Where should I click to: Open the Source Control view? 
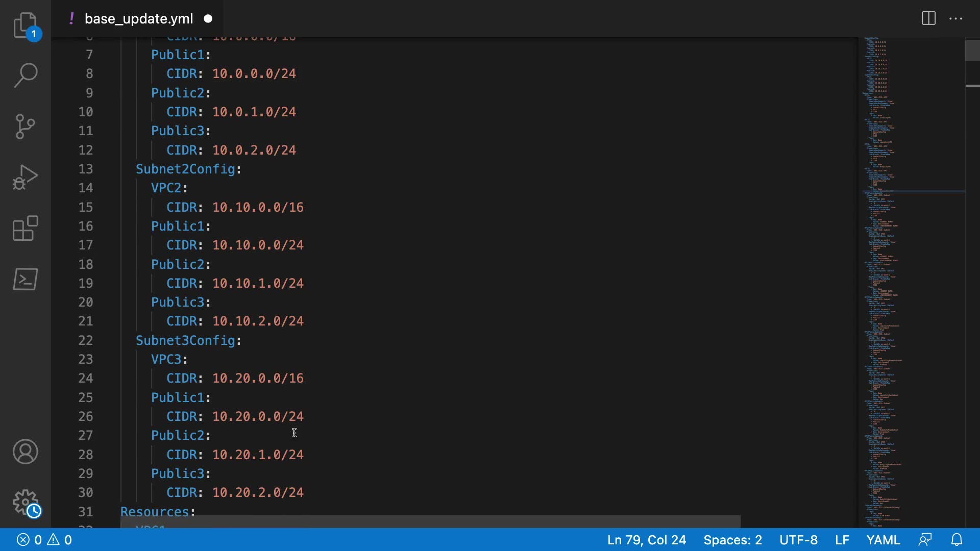25,126
